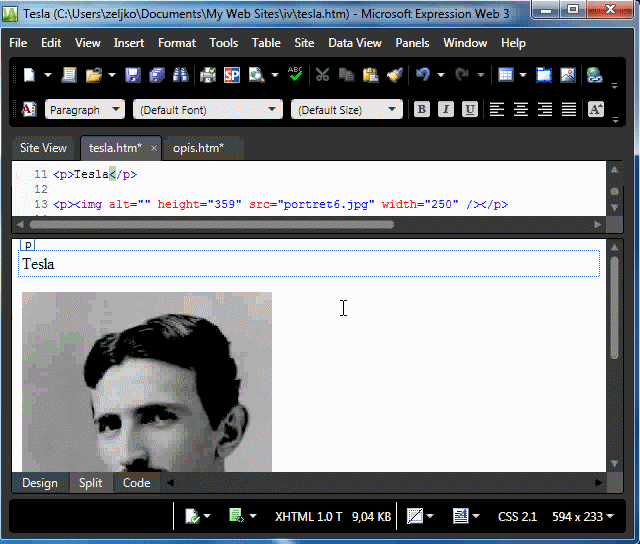
Task: Click the Save icon in toolbar
Action: 133,75
